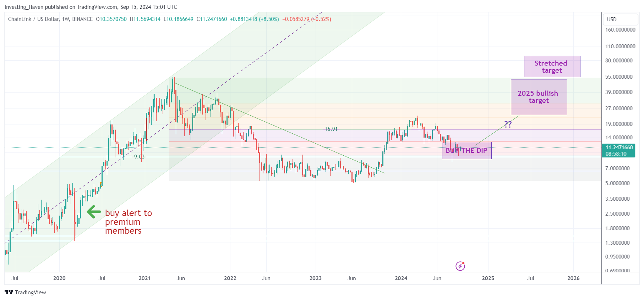Click the 160.0000000 price axis label
Viewport: 644px width, 300px height.
(620, 30)
